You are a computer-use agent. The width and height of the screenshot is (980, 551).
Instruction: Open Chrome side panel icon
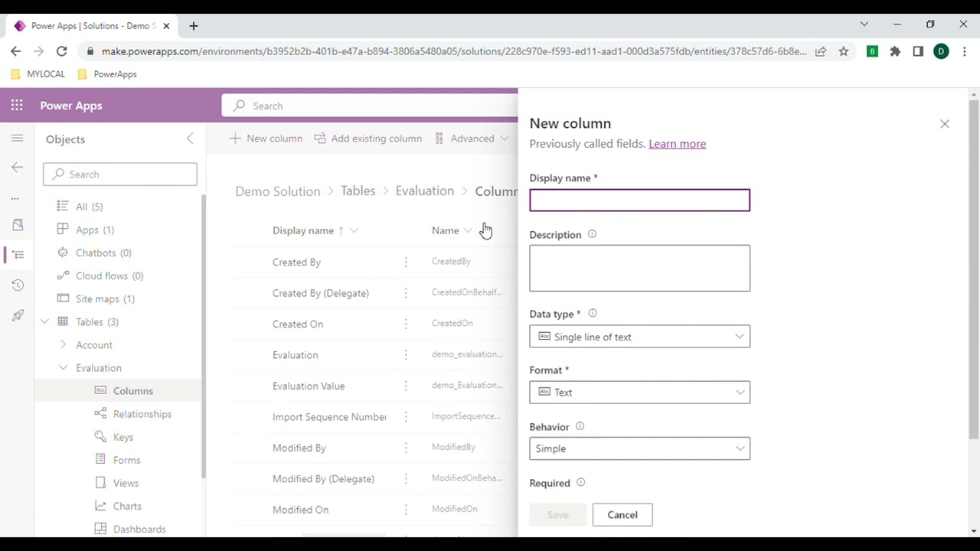[918, 51]
